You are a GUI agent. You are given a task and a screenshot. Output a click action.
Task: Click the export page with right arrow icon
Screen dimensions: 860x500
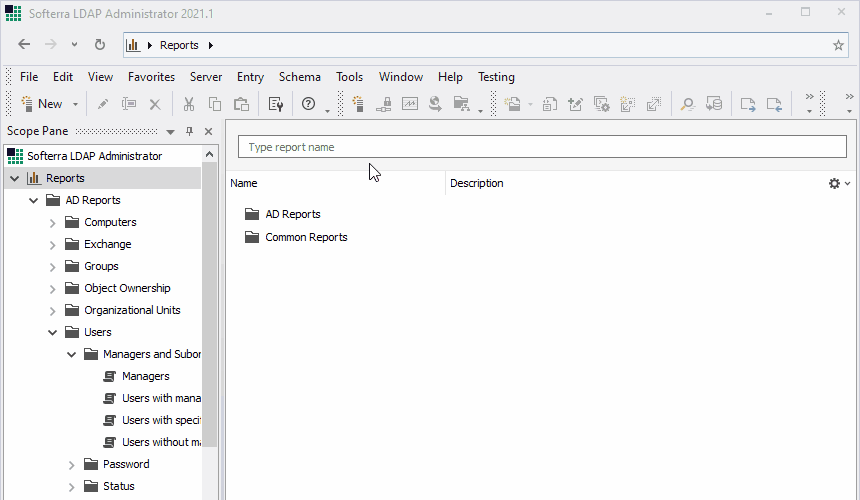pyautogui.click(x=748, y=104)
